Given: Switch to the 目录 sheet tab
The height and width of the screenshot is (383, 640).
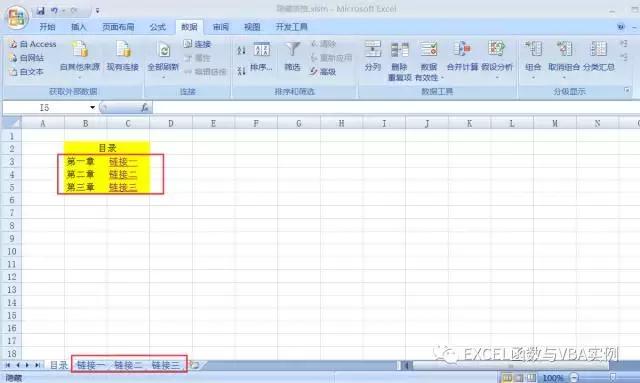Looking at the screenshot, I should tap(58, 365).
